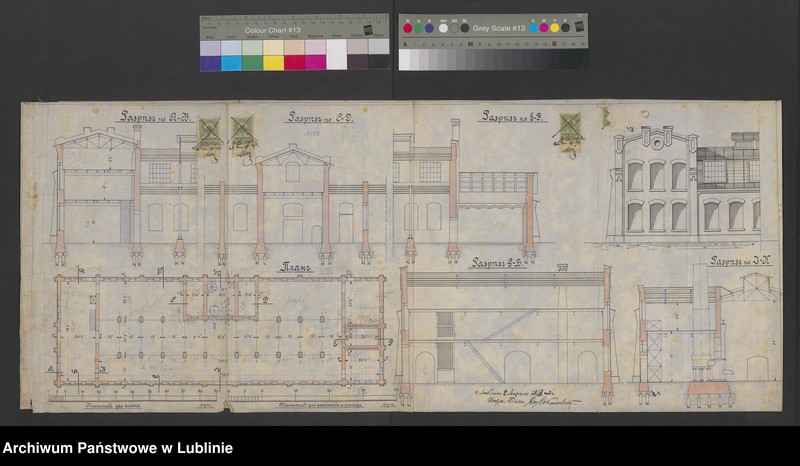Click the yellow dot on Grey Scale card
The height and width of the screenshot is (466, 800).
point(555,28)
